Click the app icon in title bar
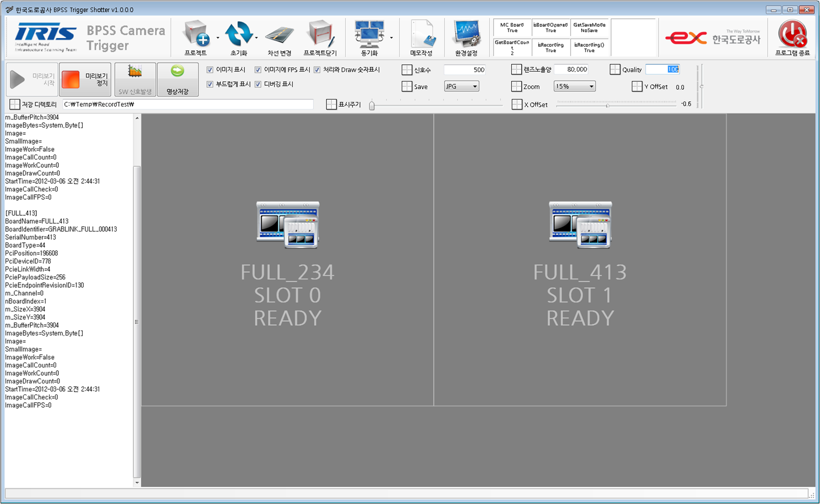820x504 pixels. pyautogui.click(x=9, y=9)
